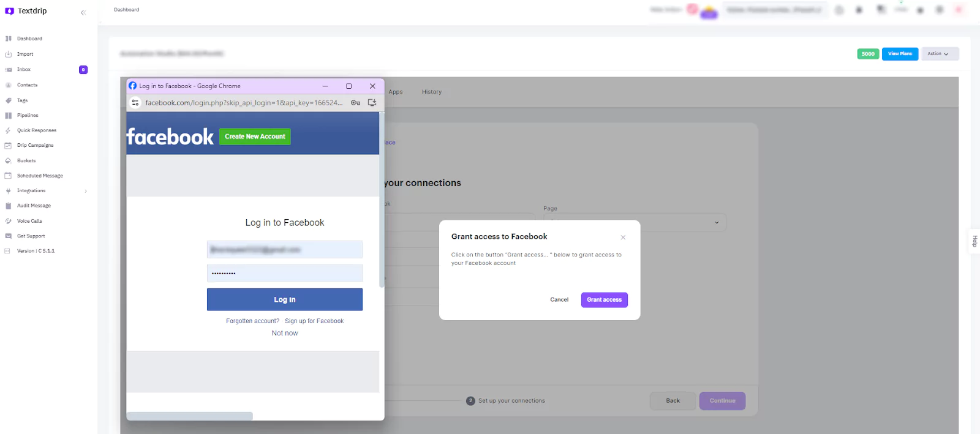The height and width of the screenshot is (434, 980).
Task: Click the Forgotten account? link
Action: (x=252, y=321)
